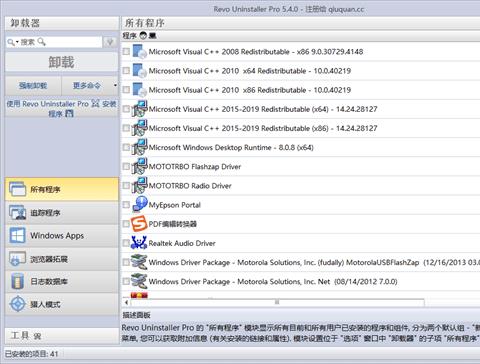480x364 pixels.
Task: Click the Windows Desktop Runtime icon
Action: click(139, 147)
